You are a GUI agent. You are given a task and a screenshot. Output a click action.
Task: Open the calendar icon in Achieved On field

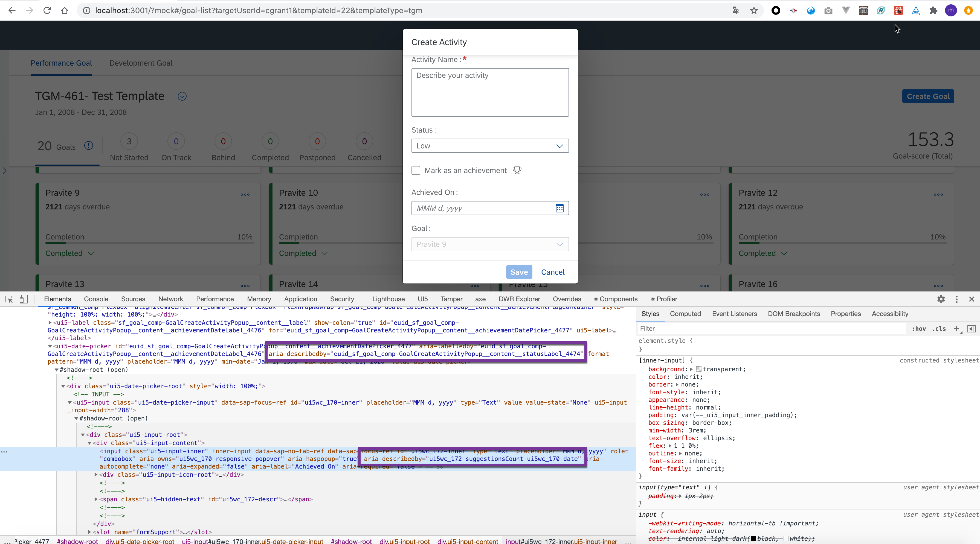click(559, 208)
